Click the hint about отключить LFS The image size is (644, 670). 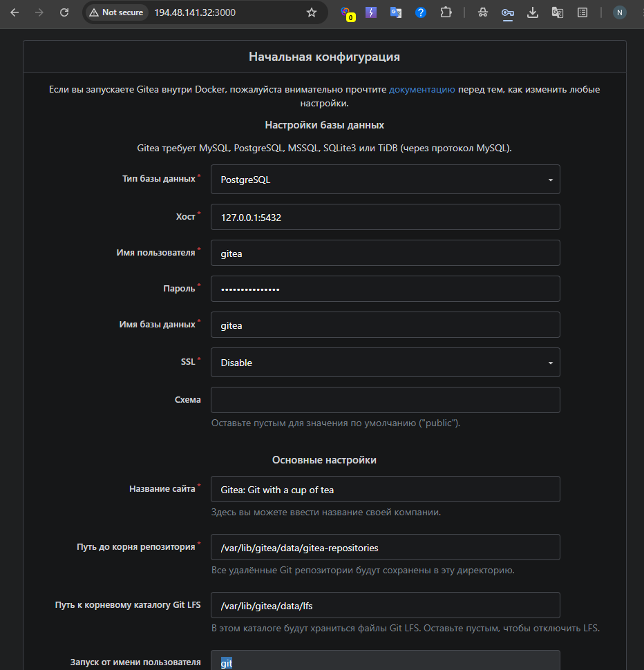pos(406,629)
